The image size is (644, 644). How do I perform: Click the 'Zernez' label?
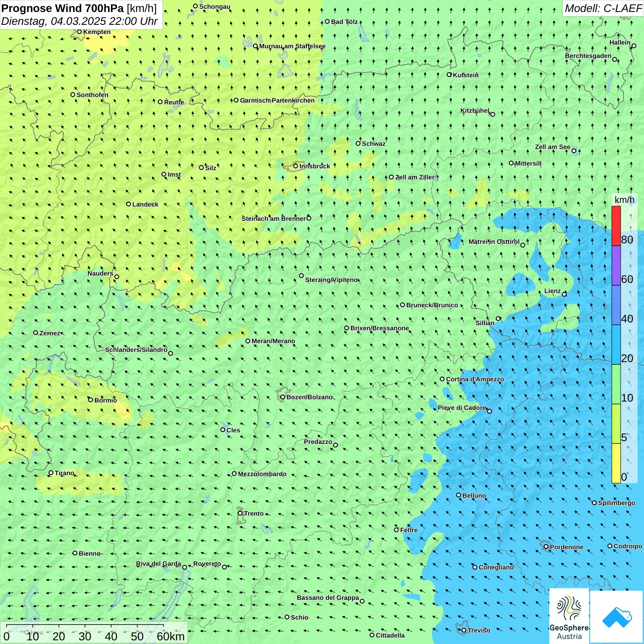50,333
